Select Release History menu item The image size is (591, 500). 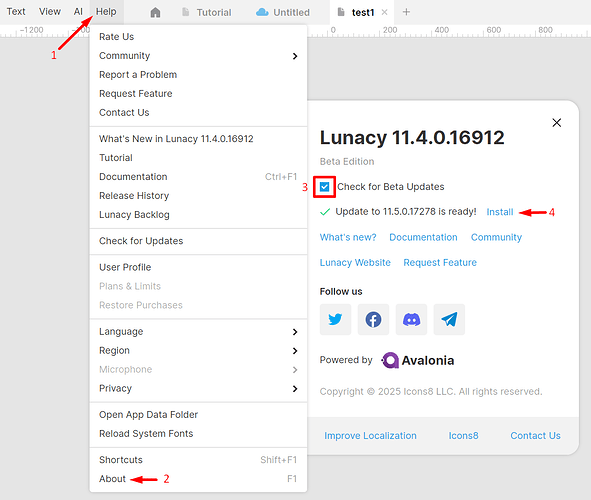click(x=198, y=196)
